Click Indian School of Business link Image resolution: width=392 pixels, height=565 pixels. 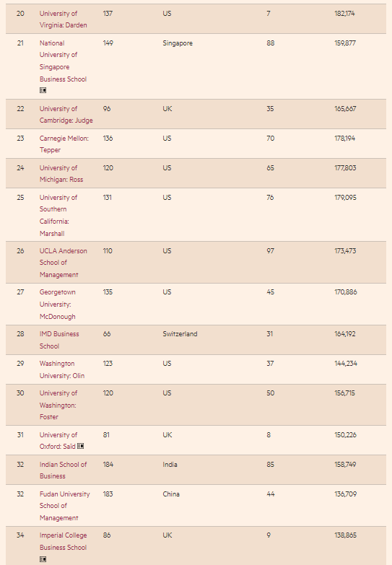pos(63,470)
